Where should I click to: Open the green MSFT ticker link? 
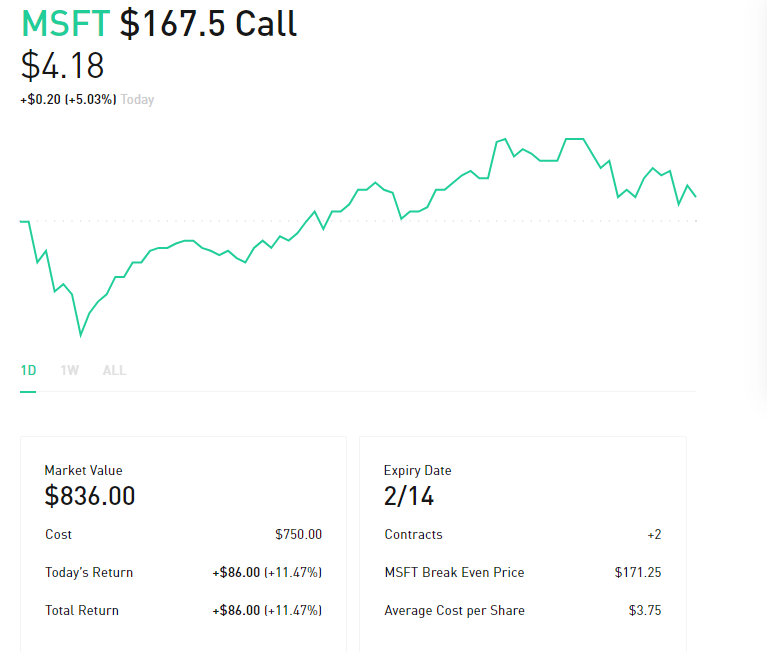[66, 23]
